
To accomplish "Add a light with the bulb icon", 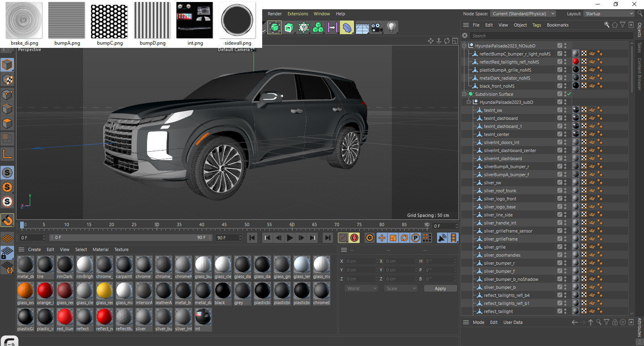I will [x=391, y=27].
